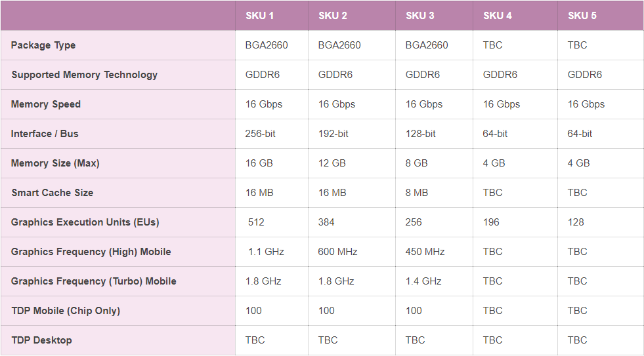Screen dimensions: 644x356
Task: Click the Memory Speed row label
Action: (x=46, y=104)
